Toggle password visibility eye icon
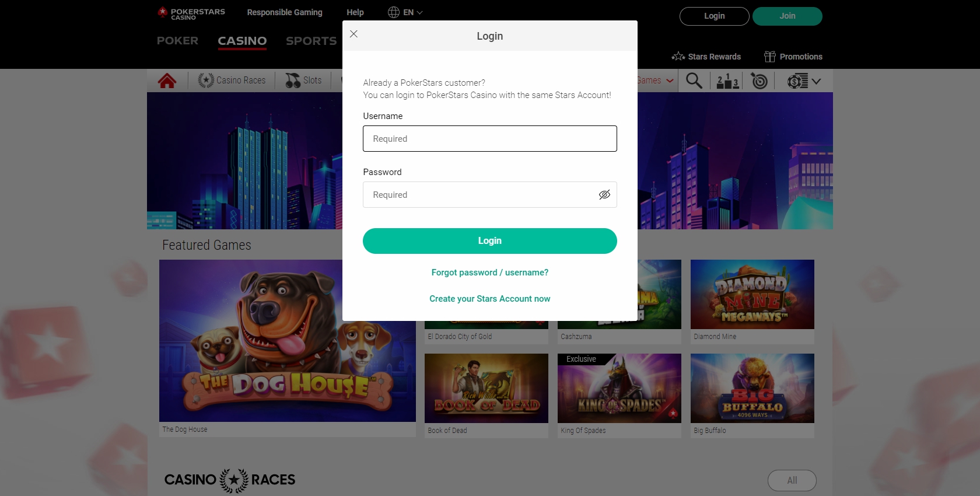Screen dimensions: 980x496 click(604, 194)
